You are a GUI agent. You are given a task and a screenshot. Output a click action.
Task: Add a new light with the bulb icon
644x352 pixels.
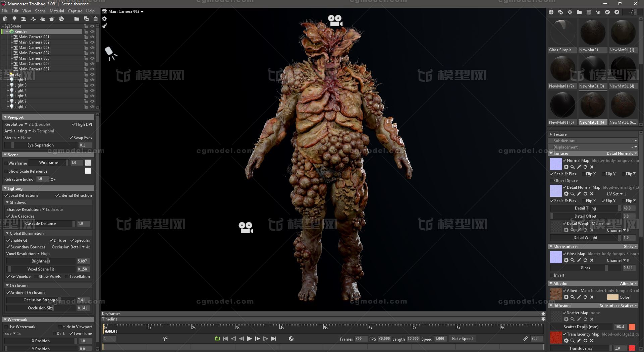pyautogui.click(x=14, y=19)
